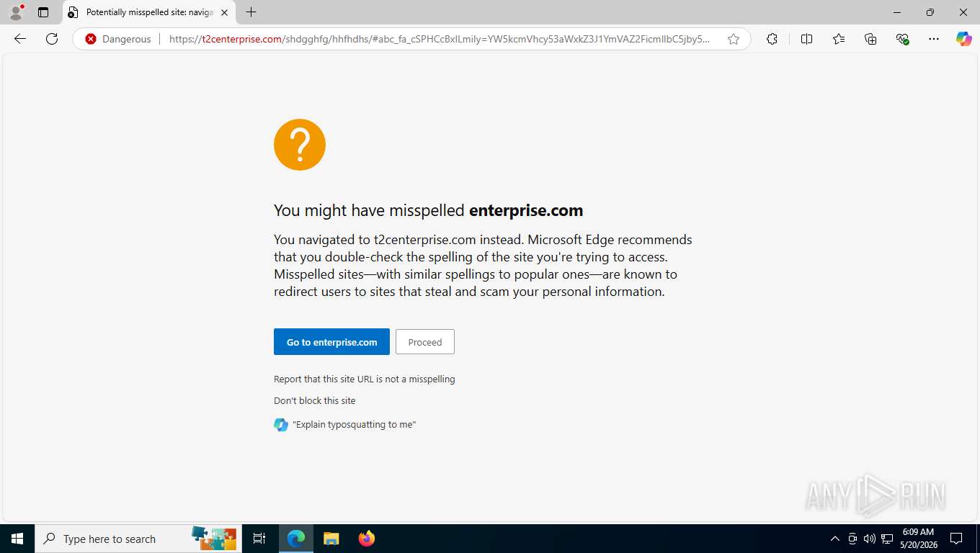This screenshot has height=553, width=980.
Task: Restore down the Edge window
Action: coord(930,12)
